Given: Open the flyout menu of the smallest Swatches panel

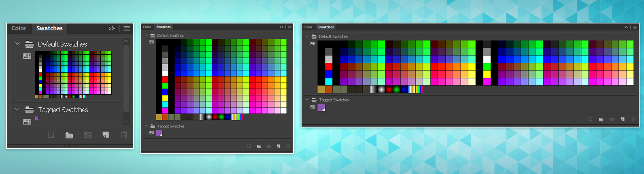Looking at the screenshot, I should [x=127, y=28].
